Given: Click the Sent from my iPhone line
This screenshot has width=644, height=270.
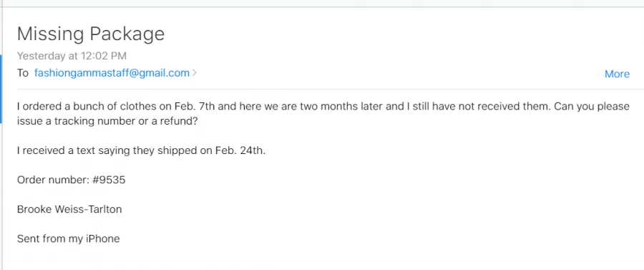Looking at the screenshot, I should click(x=68, y=238).
